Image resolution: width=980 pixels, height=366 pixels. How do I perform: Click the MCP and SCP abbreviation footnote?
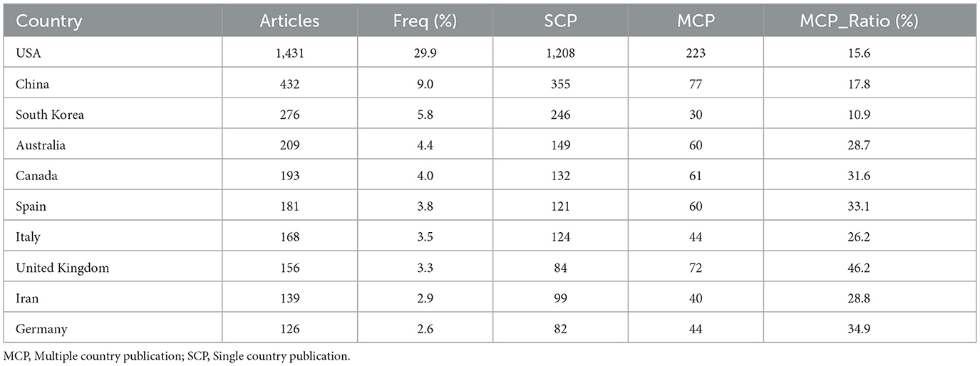(177, 355)
